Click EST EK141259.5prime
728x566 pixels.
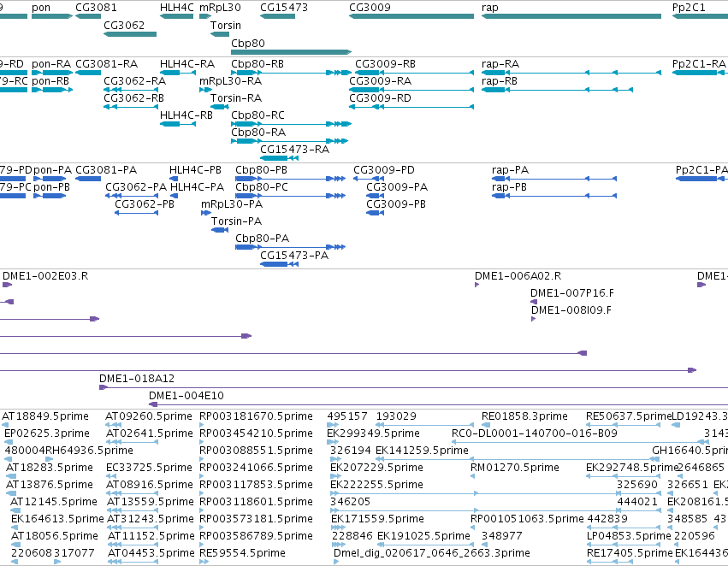(x=422, y=451)
